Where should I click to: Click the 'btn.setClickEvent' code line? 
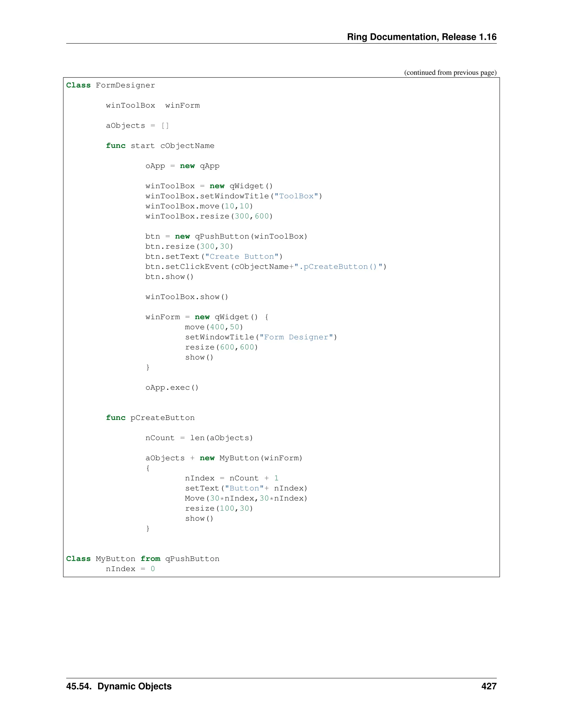(x=266, y=267)
